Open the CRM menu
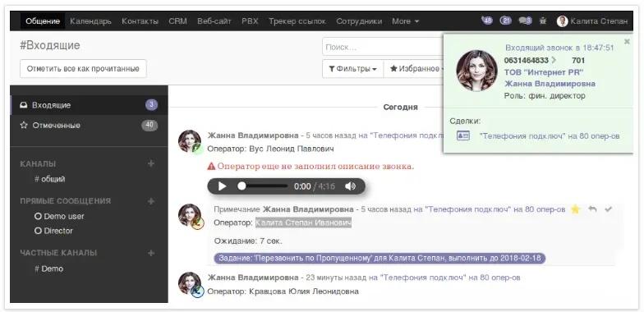Screen dimensions: 644x312 click(x=177, y=21)
